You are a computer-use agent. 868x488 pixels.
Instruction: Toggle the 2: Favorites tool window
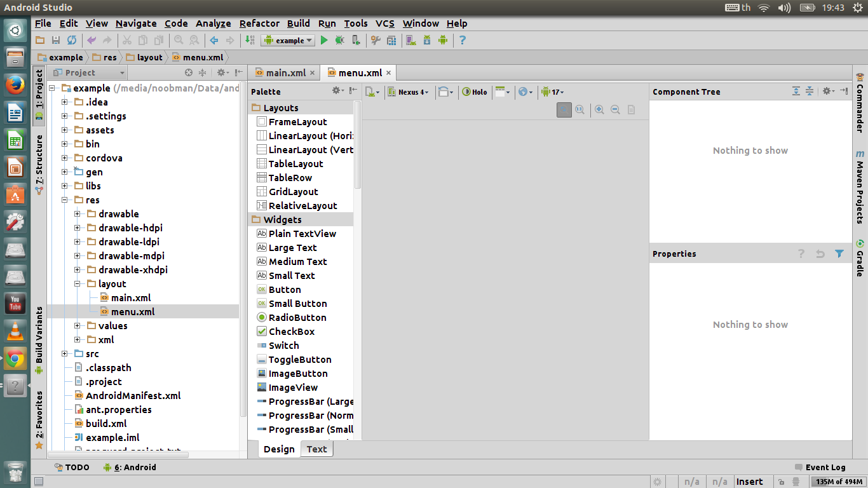[x=39, y=419]
